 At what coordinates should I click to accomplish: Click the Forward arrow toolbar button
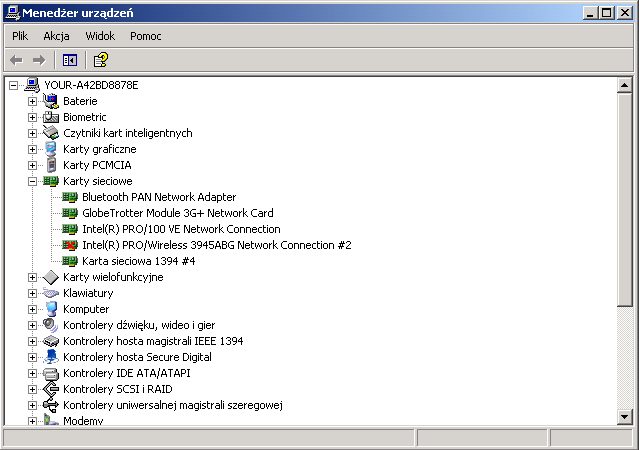39,60
